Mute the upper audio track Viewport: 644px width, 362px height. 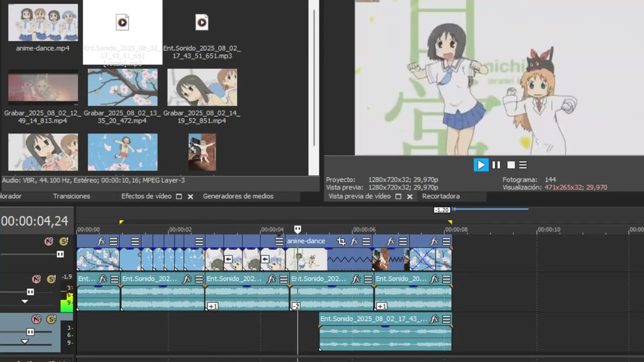pyautogui.click(x=36, y=279)
